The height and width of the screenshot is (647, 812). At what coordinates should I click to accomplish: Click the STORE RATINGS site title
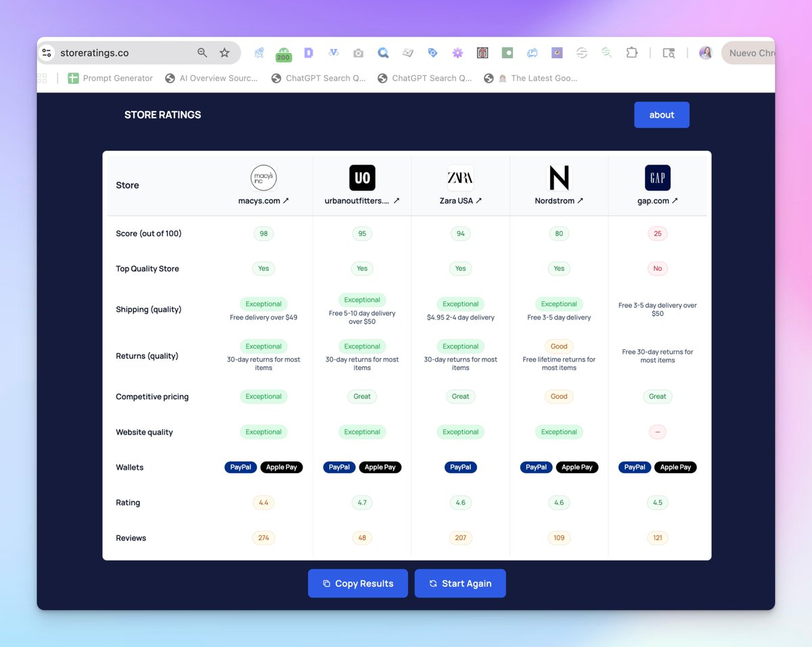click(162, 114)
